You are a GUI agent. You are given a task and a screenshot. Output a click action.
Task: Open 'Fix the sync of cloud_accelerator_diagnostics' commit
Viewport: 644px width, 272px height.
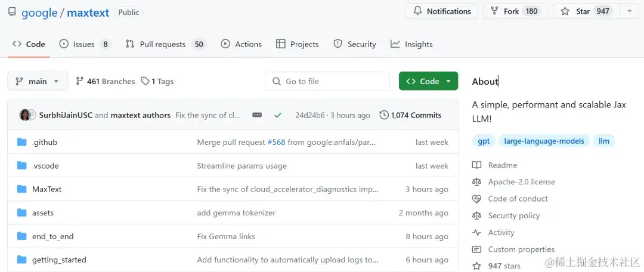[288, 190]
